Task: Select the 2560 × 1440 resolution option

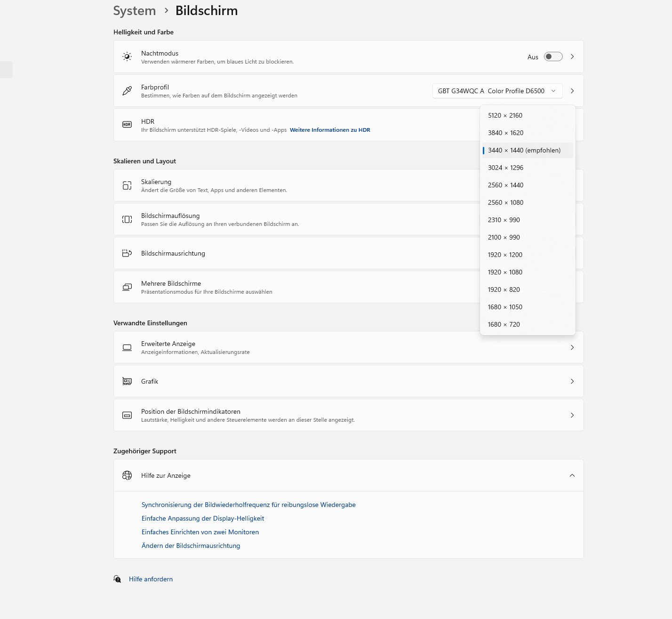Action: [x=505, y=185]
